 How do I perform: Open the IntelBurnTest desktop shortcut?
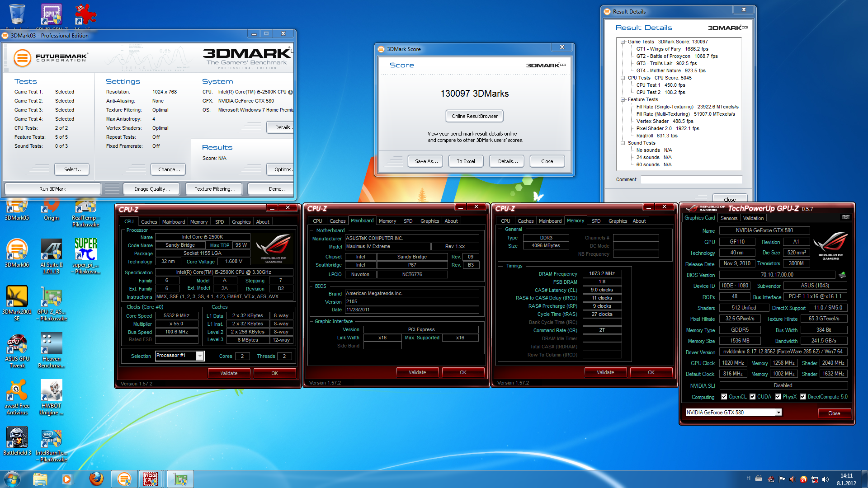(x=51, y=445)
